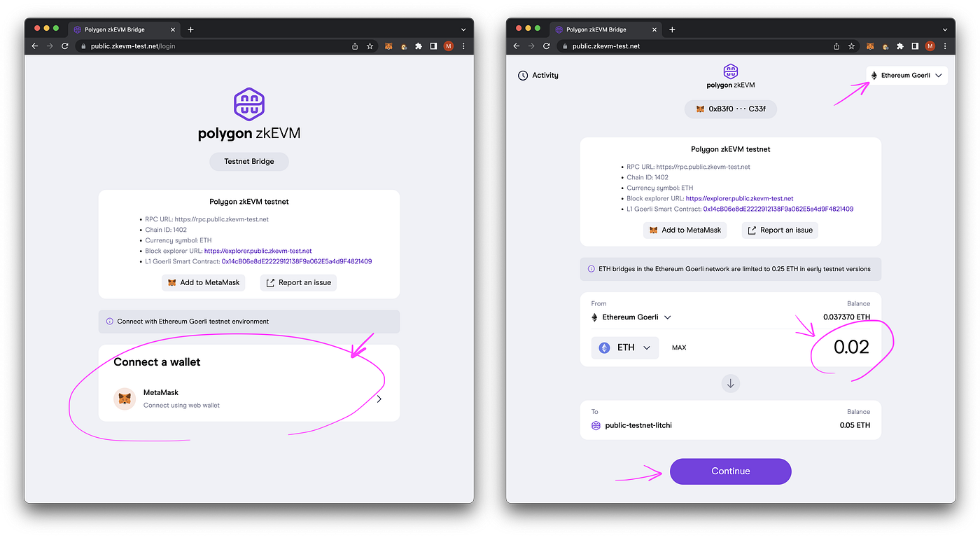Click forward arrow in right browser window

pos(531,46)
